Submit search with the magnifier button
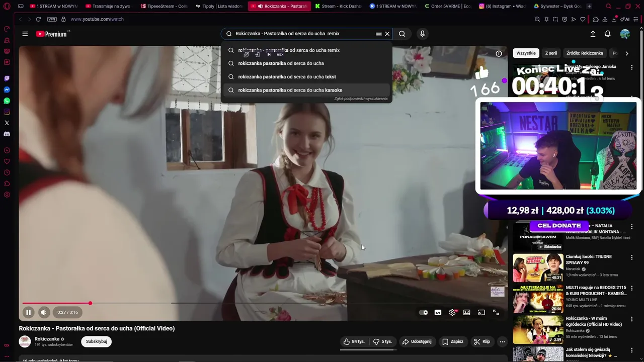 pyautogui.click(x=402, y=34)
